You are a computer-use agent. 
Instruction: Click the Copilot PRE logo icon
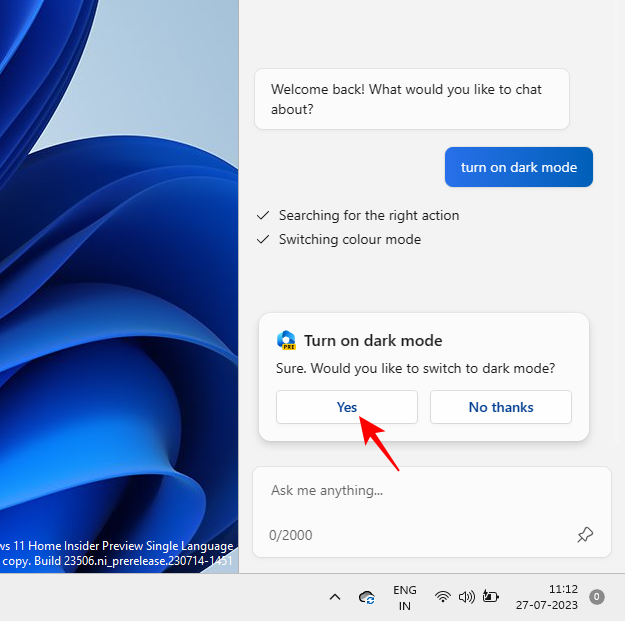point(286,340)
